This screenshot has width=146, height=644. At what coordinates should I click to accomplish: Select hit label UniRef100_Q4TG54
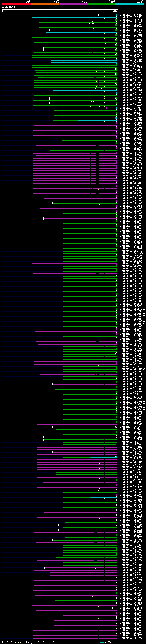coord(131,128)
